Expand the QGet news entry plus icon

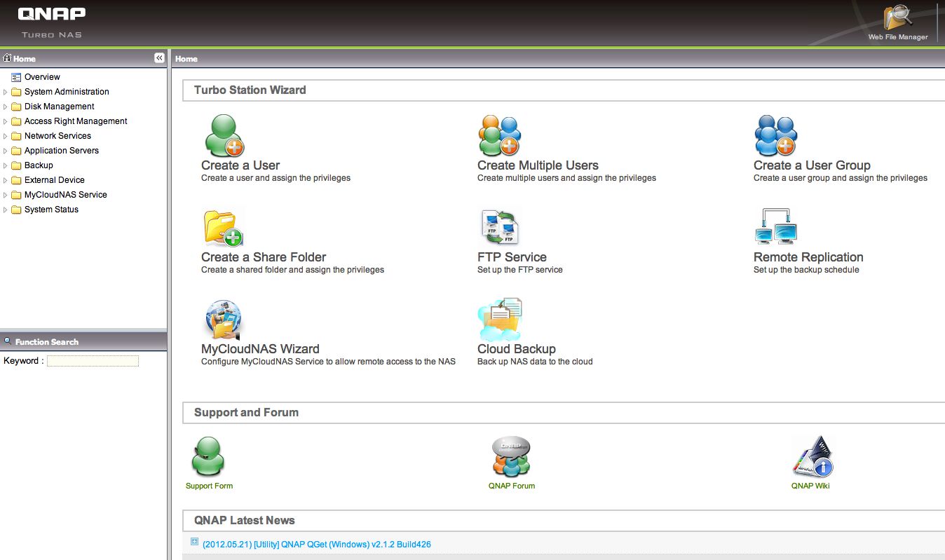tap(194, 541)
